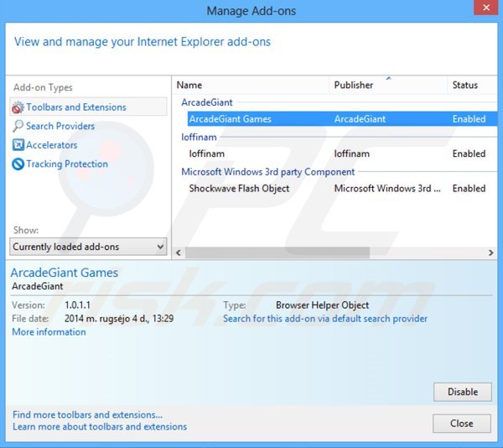The width and height of the screenshot is (503, 448).
Task: Click the Toolbars and Extensions gear icon
Action: [18, 107]
